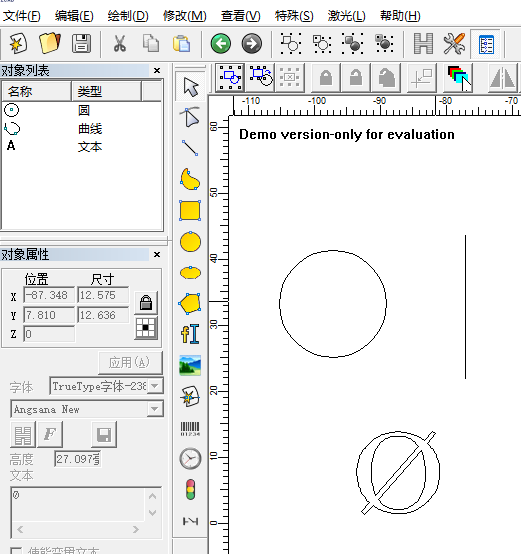Open the Angsana New font dropdown
This screenshot has width=521, height=554.
[x=155, y=409]
